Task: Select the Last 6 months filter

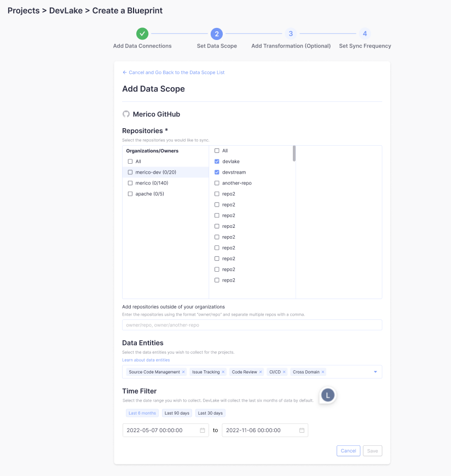Action: click(142, 413)
